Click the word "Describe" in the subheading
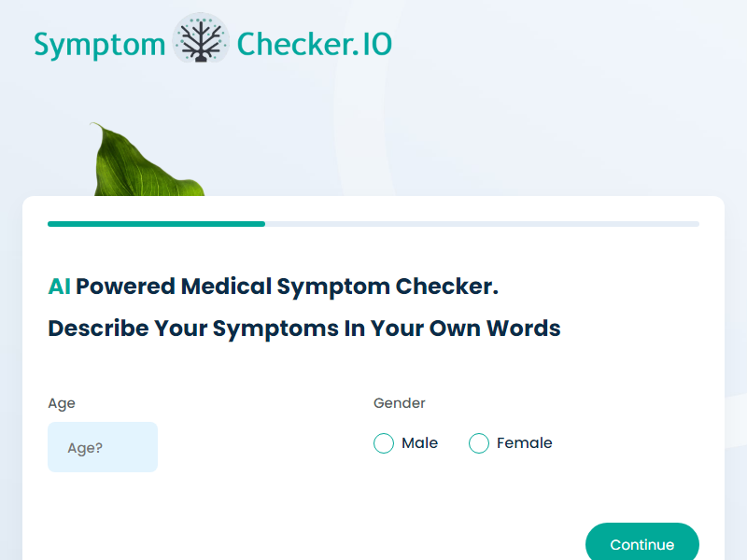The image size is (747, 560). (98, 329)
